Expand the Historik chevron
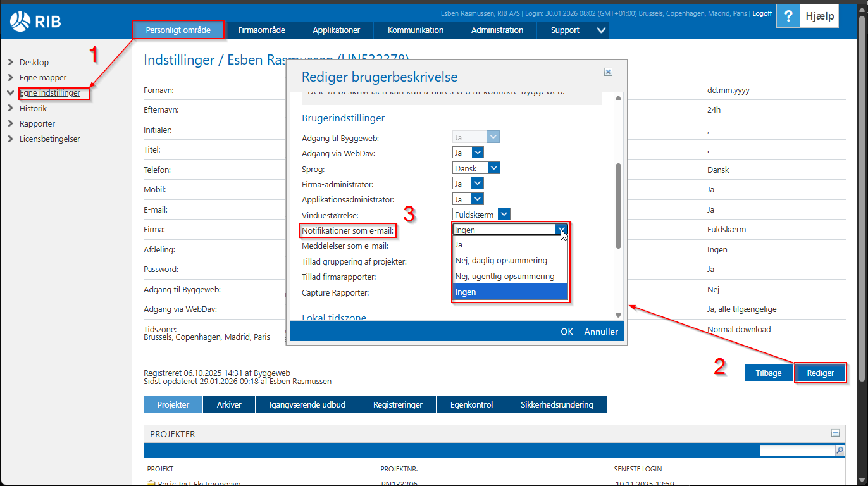The width and height of the screenshot is (868, 486). click(x=10, y=108)
